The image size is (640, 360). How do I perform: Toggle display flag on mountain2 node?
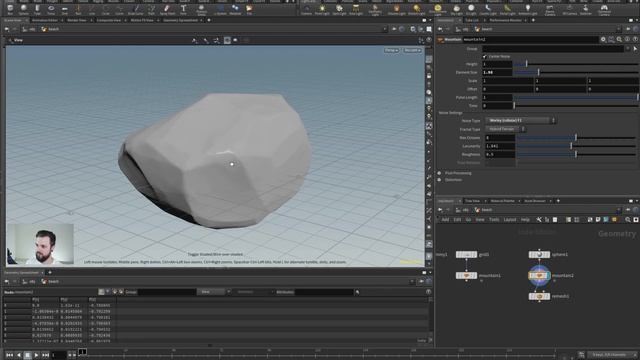(547, 276)
